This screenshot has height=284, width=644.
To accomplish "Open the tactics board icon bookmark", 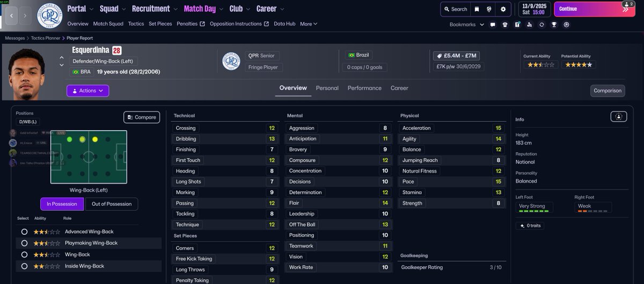I will pos(517,24).
